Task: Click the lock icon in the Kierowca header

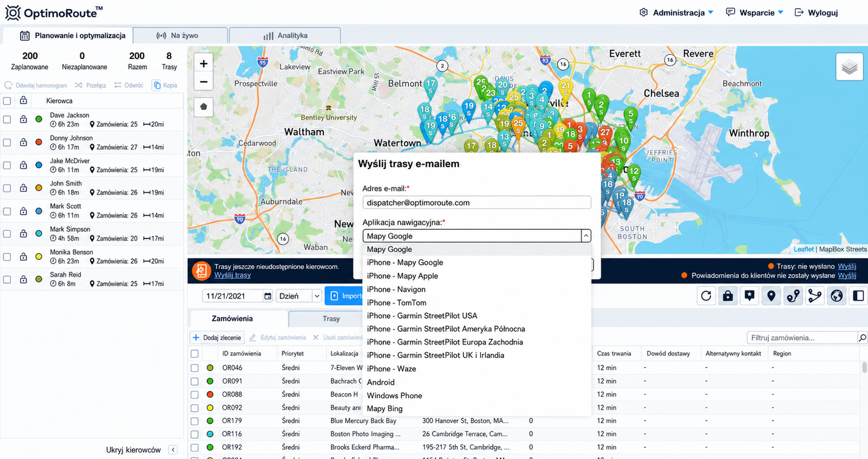Action: [23, 100]
